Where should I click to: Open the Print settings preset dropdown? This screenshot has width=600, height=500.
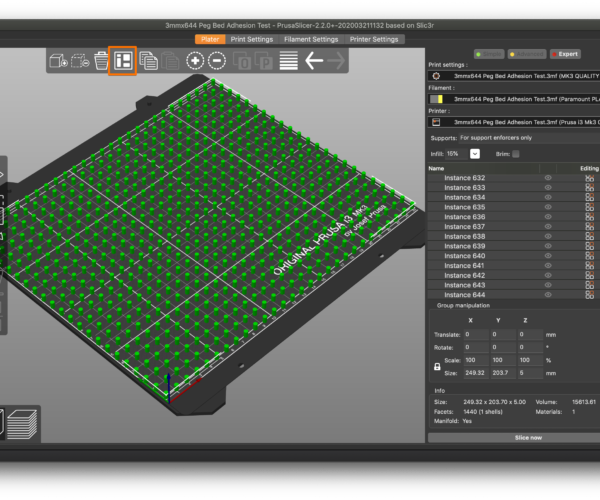pos(514,76)
